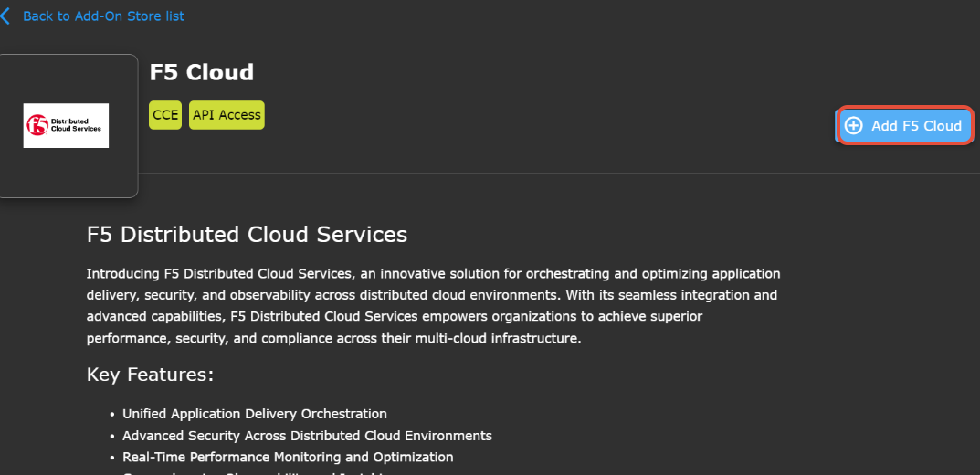This screenshot has width=980, height=475.
Task: Click the F5 Distributed Cloud Services heading
Action: pos(247,234)
